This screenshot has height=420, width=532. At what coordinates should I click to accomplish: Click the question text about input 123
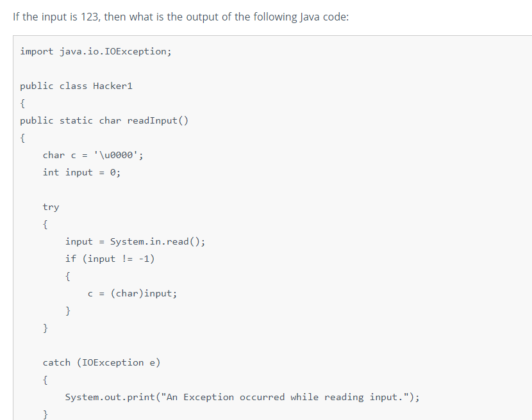181,17
